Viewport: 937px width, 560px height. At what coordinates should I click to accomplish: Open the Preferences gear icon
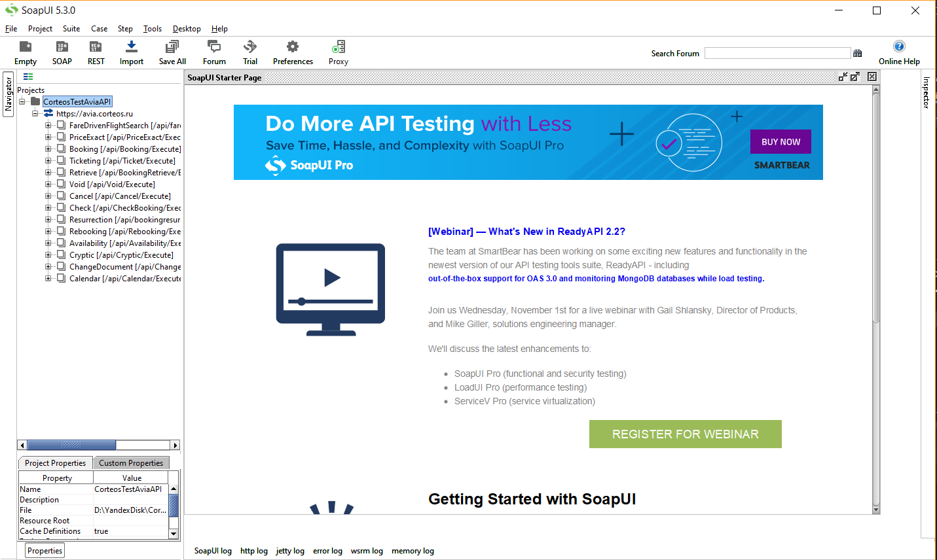click(293, 47)
